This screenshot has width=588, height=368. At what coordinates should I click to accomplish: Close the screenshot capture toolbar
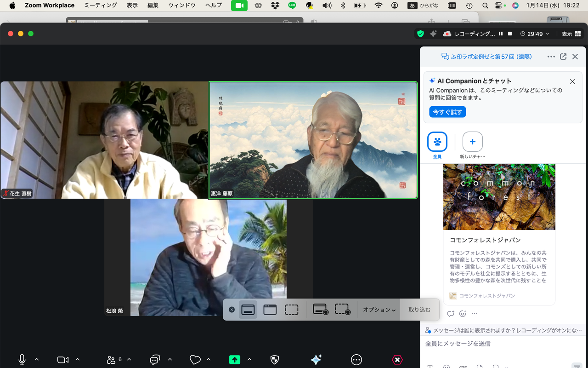[x=232, y=310]
